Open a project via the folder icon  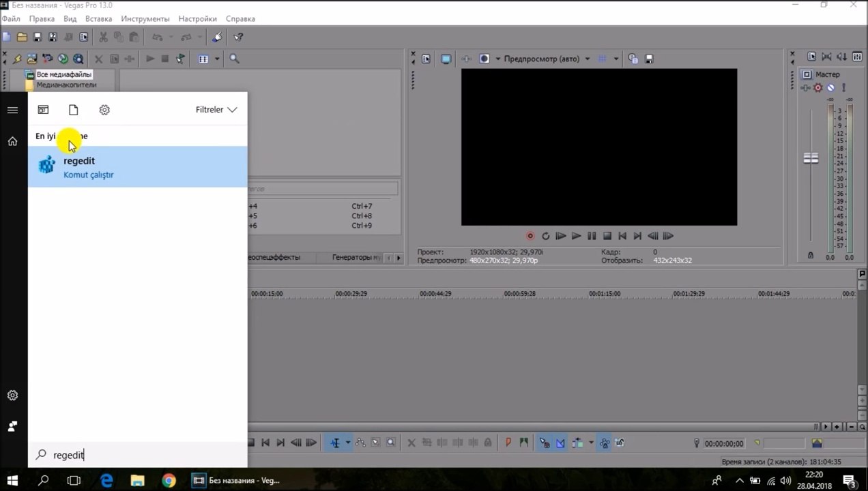pos(22,37)
